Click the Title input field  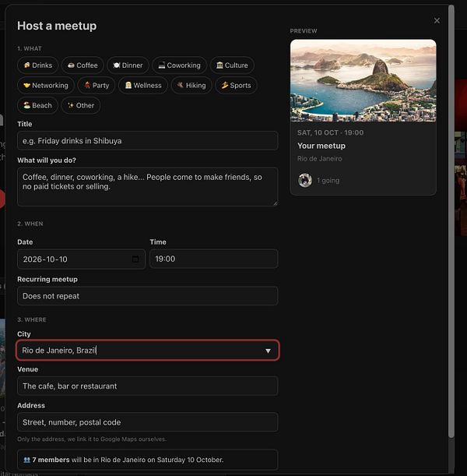coord(148,140)
